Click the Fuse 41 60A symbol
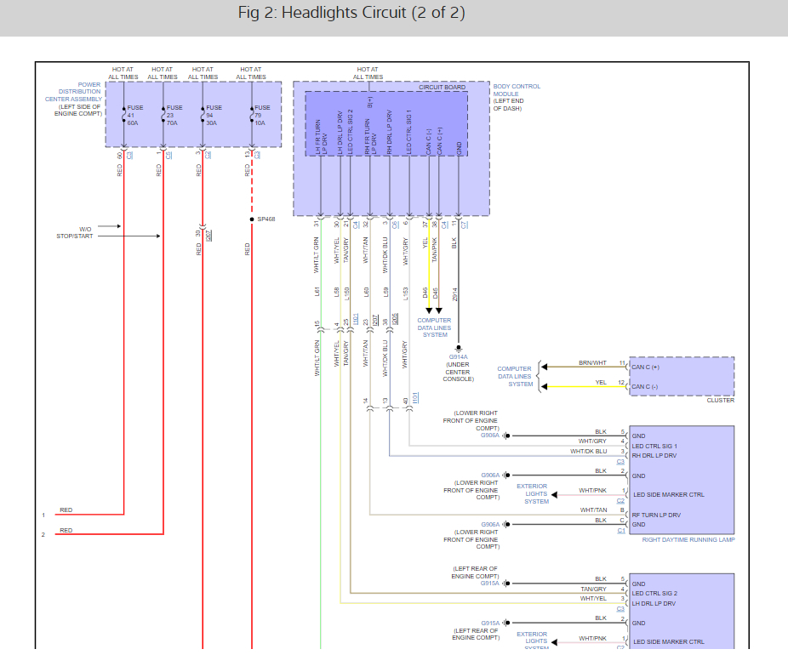This screenshot has width=788, height=672. (x=124, y=115)
